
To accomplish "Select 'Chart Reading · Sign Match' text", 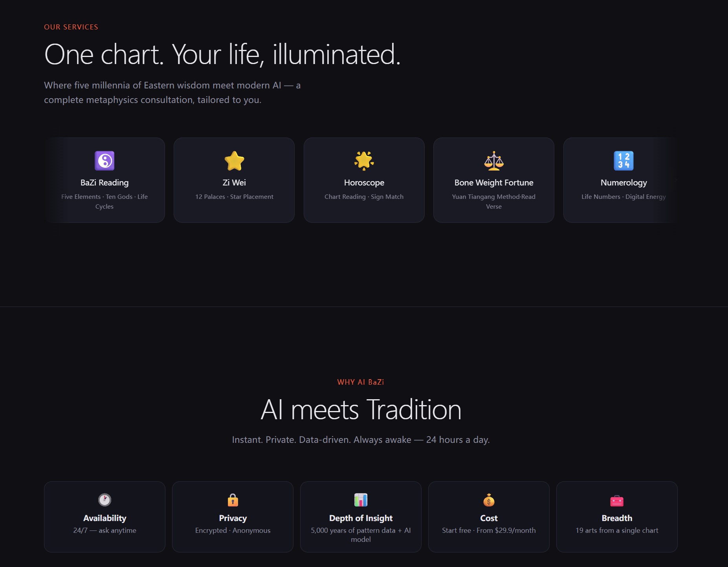I will [364, 196].
